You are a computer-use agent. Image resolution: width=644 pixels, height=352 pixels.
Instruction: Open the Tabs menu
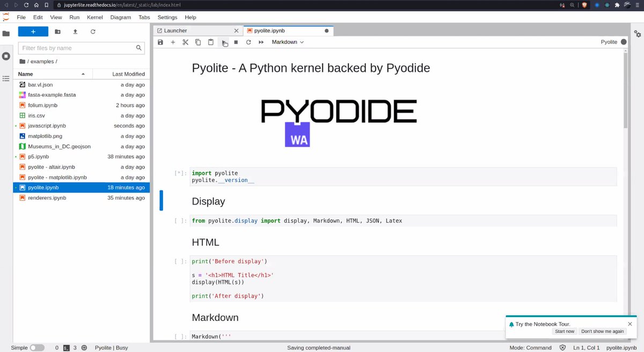click(x=144, y=17)
